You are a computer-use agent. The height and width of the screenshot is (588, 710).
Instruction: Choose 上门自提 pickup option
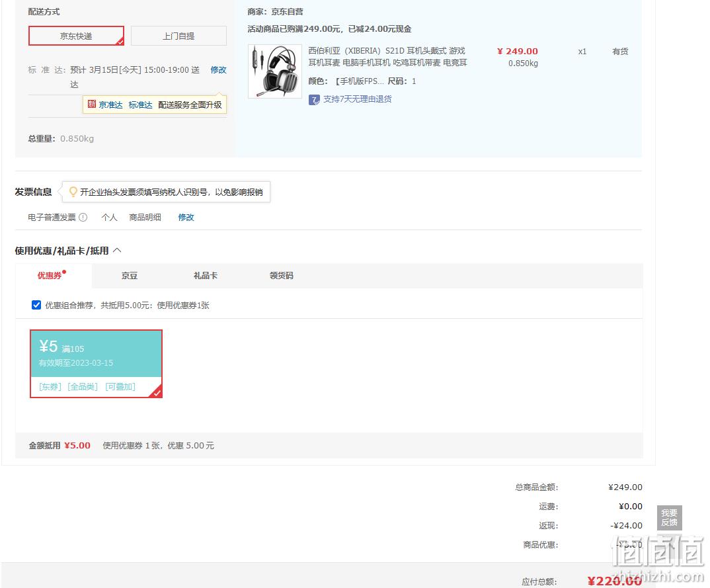[x=178, y=36]
